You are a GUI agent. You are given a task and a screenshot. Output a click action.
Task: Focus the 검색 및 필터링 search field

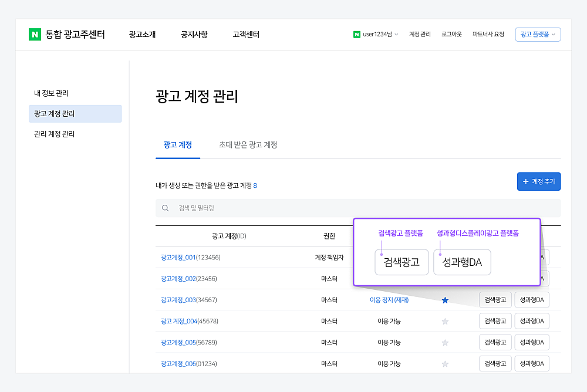[x=358, y=208]
